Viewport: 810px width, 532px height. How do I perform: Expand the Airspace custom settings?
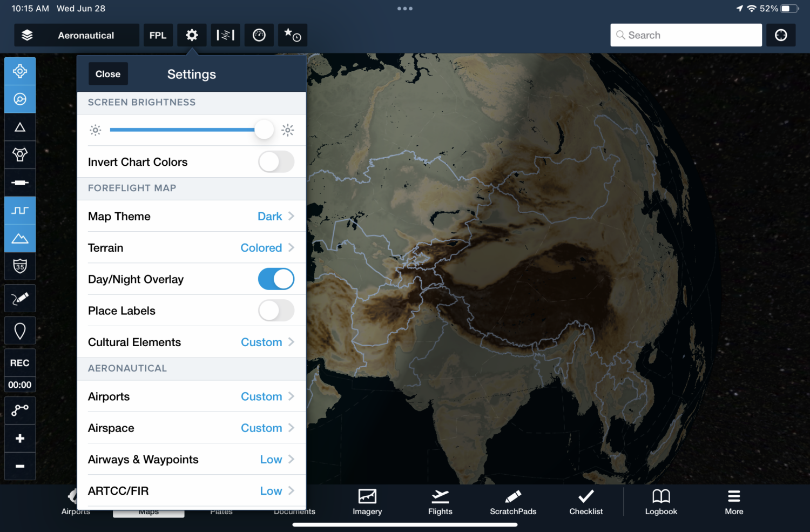tap(261, 428)
